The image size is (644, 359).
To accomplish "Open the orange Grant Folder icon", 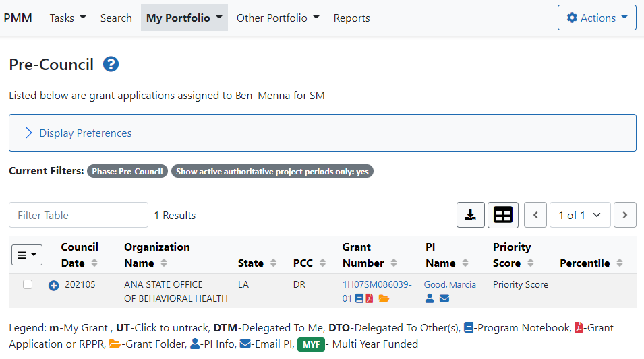I will click(384, 298).
